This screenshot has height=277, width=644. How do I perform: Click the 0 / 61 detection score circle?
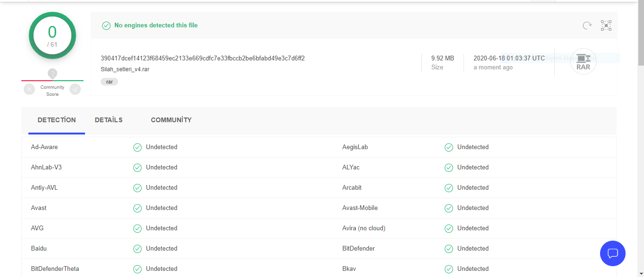52,35
